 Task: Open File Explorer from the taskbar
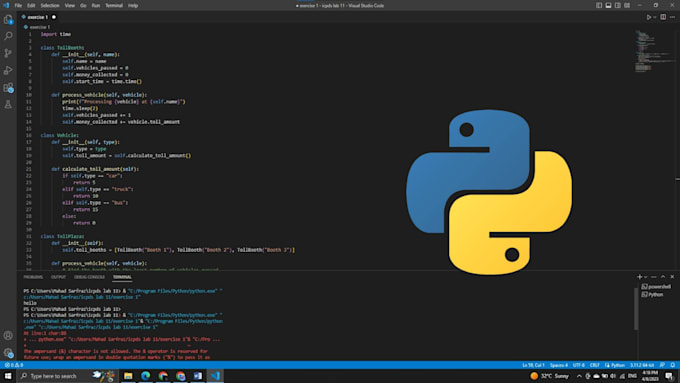[128, 376]
